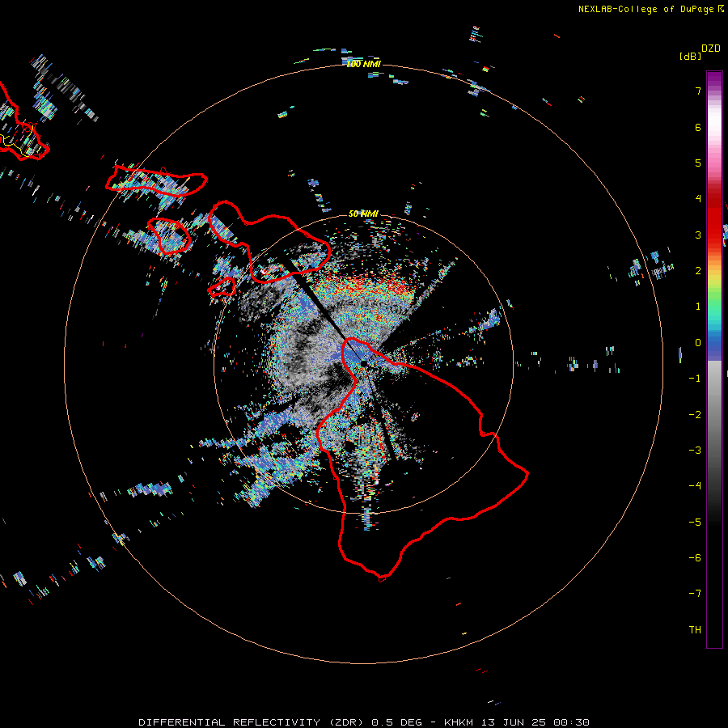The image size is (728, 728).
Task: Click the 100 NMI range ring label
Action: [363, 64]
